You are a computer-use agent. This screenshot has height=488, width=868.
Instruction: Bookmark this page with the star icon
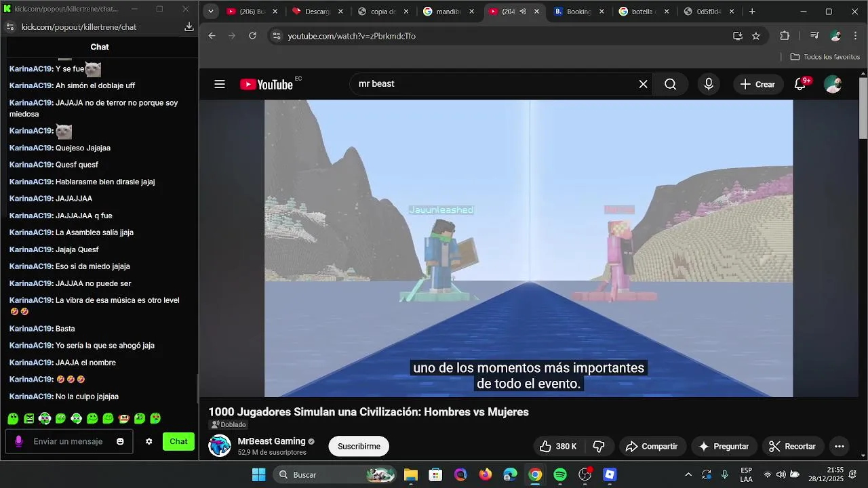point(756,36)
